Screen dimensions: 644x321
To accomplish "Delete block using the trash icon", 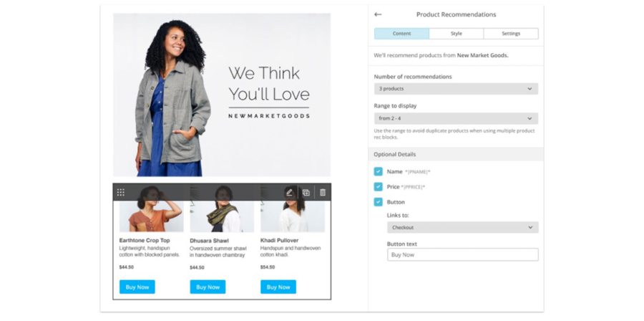I will [323, 192].
